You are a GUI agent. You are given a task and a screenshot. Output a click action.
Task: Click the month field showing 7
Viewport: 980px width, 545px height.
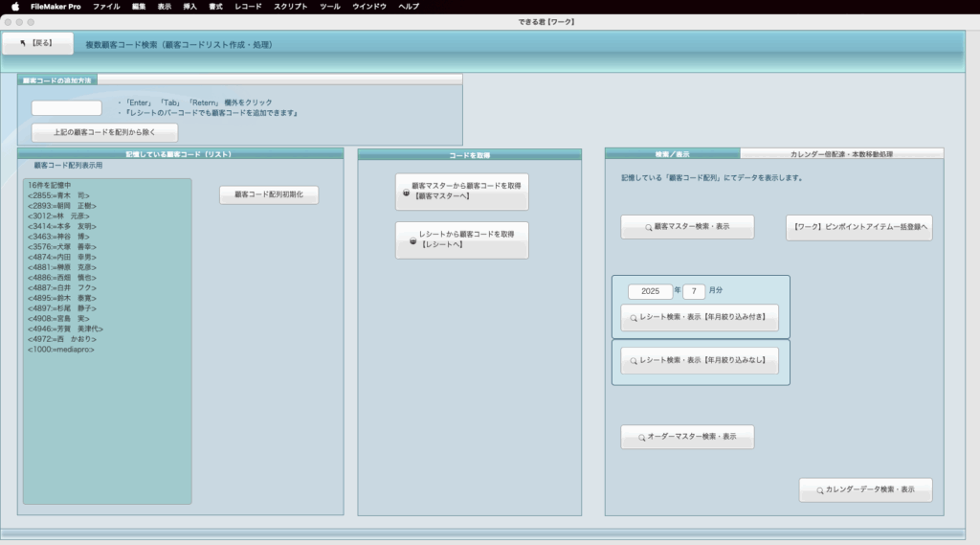[694, 291]
